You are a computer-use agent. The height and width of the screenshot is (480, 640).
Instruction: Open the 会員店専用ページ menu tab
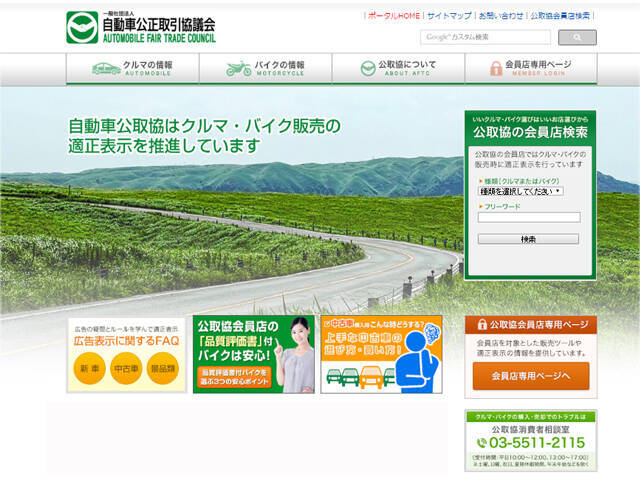pos(531,69)
